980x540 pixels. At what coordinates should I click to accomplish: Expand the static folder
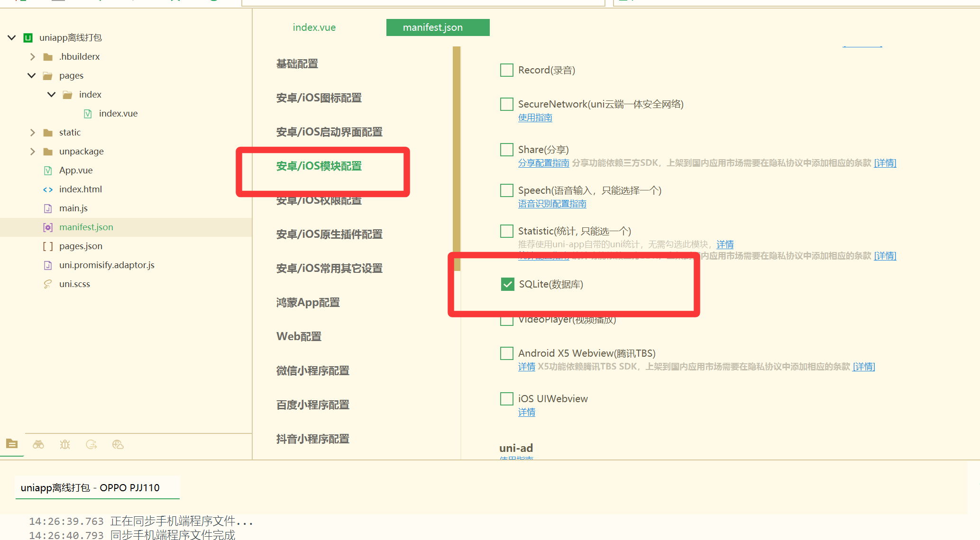(x=32, y=132)
